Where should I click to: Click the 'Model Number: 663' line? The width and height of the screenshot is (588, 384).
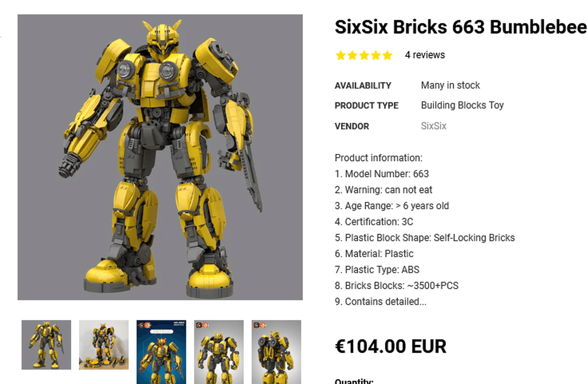tap(382, 174)
